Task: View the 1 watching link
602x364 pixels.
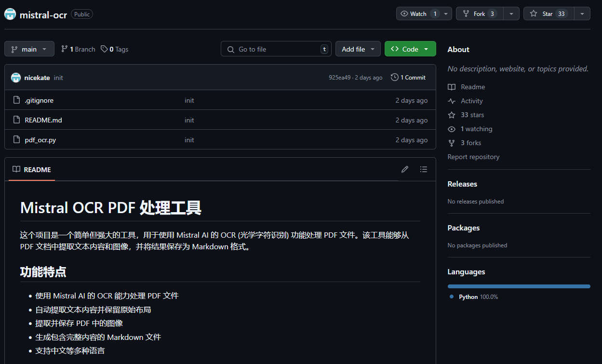Action: point(470,129)
